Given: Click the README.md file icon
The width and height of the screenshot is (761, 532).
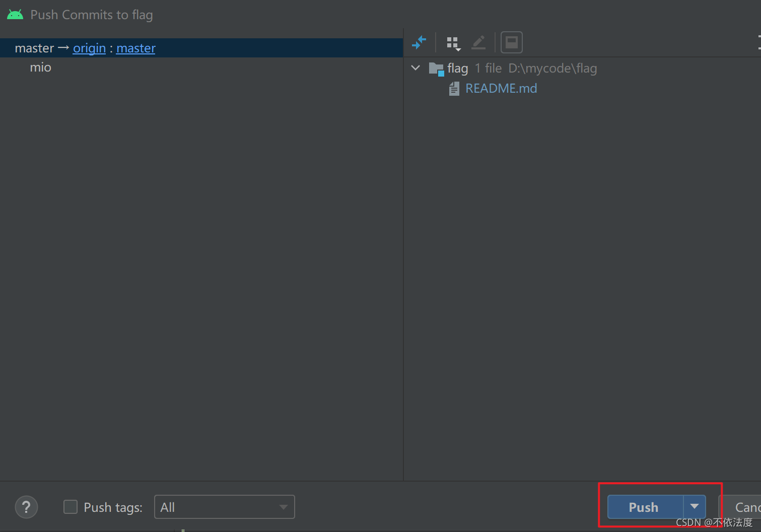Looking at the screenshot, I should click(x=454, y=89).
